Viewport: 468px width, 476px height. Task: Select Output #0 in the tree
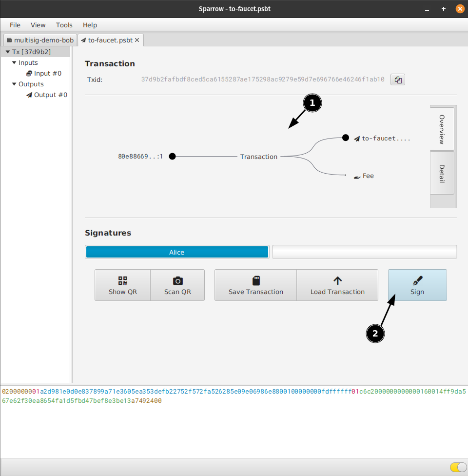tap(50, 95)
